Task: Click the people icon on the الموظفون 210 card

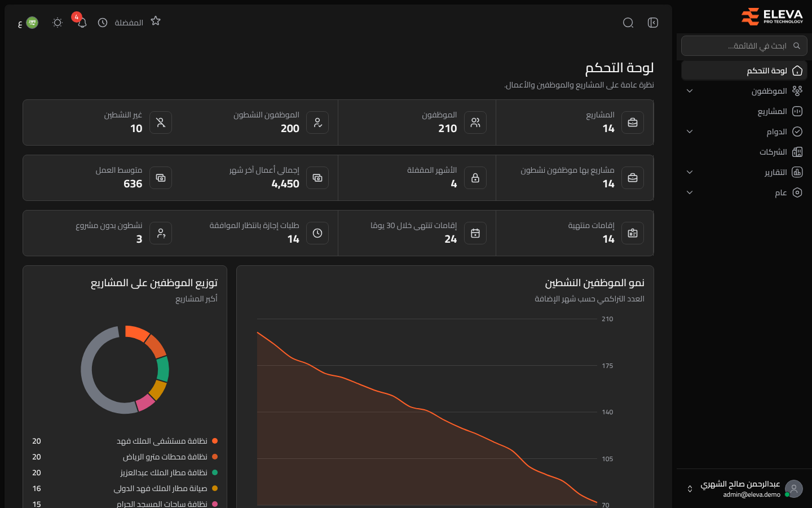Action: click(x=475, y=122)
